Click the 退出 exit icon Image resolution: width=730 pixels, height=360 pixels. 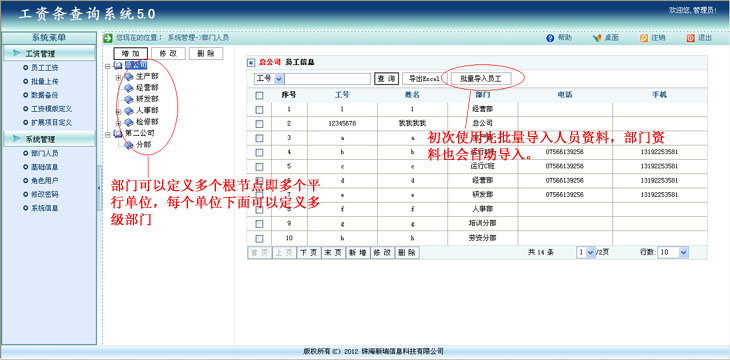click(690, 38)
